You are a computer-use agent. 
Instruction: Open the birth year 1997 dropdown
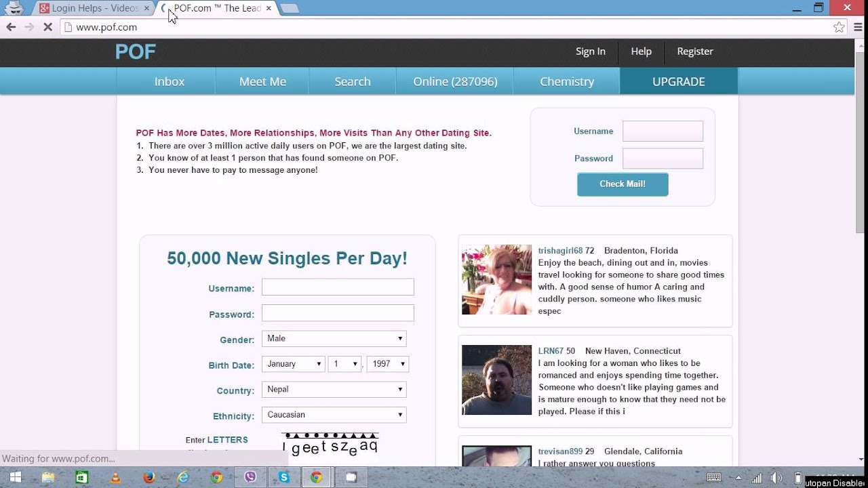(388, 364)
